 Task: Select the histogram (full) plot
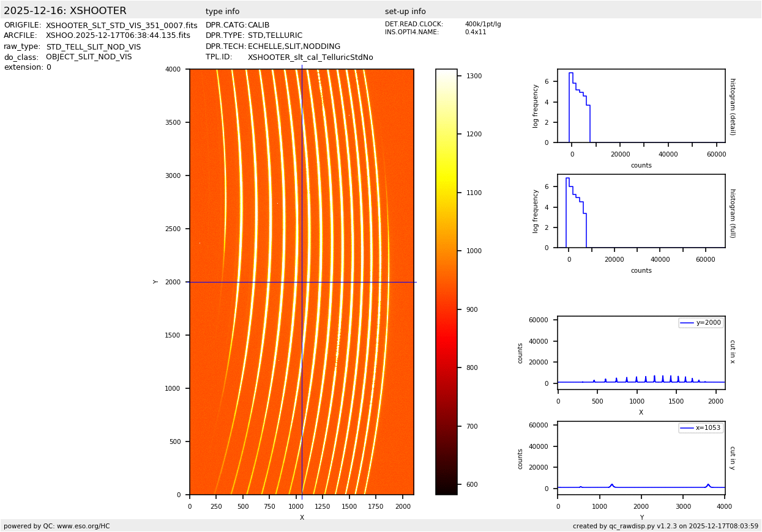[x=641, y=211]
